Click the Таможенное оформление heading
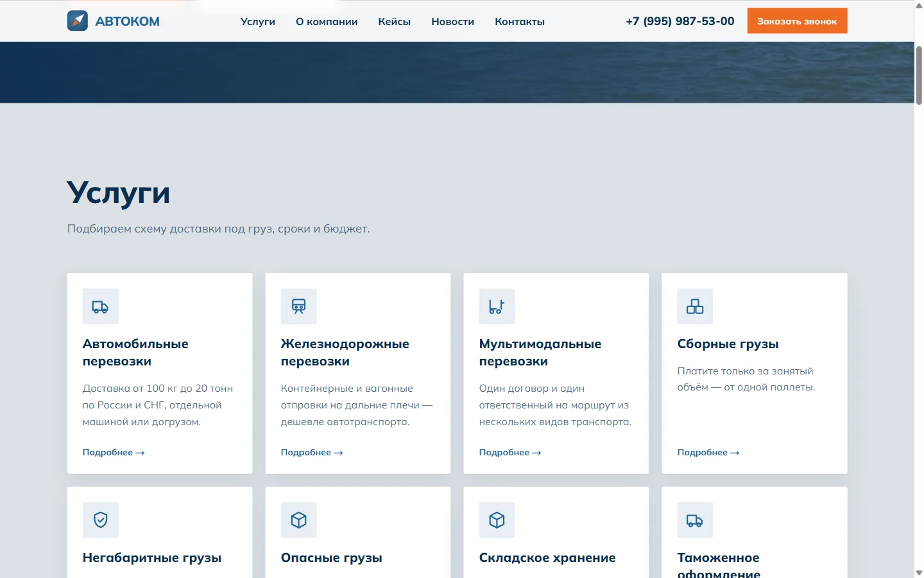This screenshot has width=924, height=578. tap(719, 565)
